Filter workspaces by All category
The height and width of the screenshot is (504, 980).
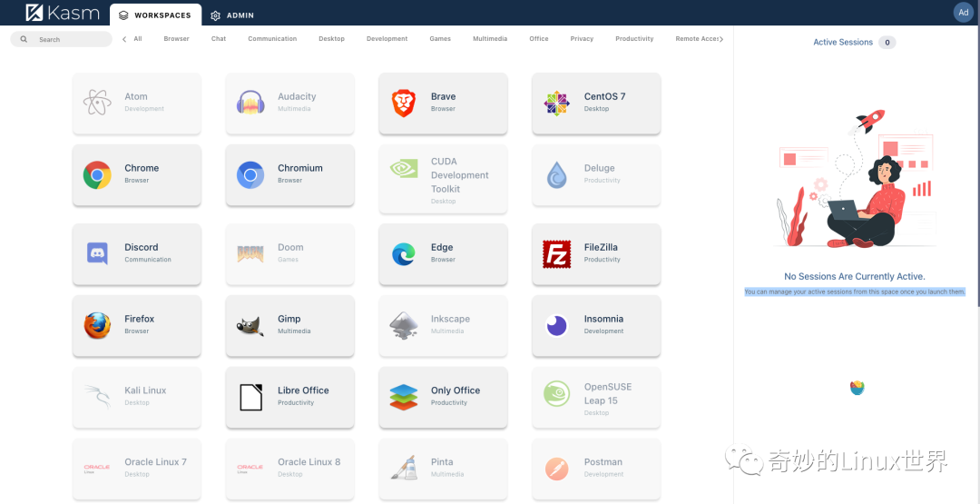tap(138, 39)
